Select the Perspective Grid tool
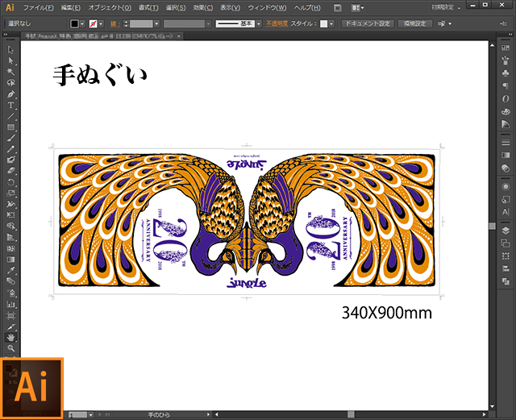Screen dimensions: 516x420 [10, 237]
